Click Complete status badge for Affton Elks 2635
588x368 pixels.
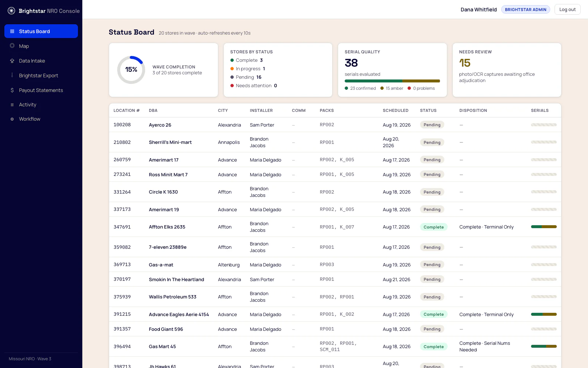click(434, 227)
